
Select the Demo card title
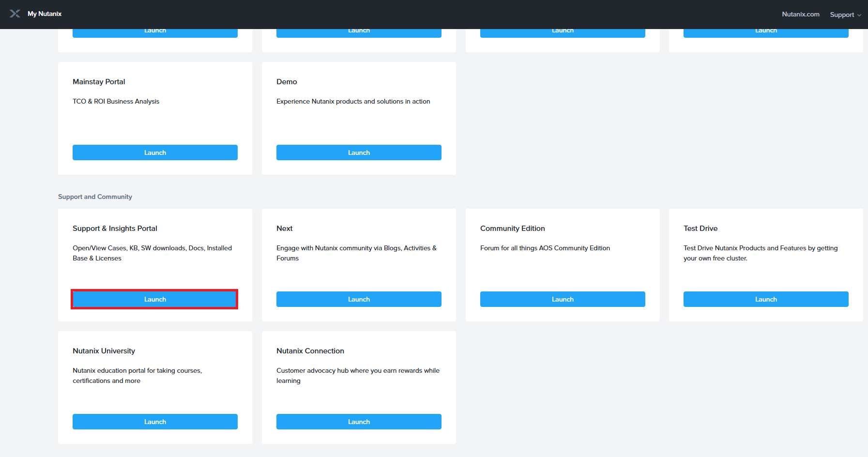point(287,82)
